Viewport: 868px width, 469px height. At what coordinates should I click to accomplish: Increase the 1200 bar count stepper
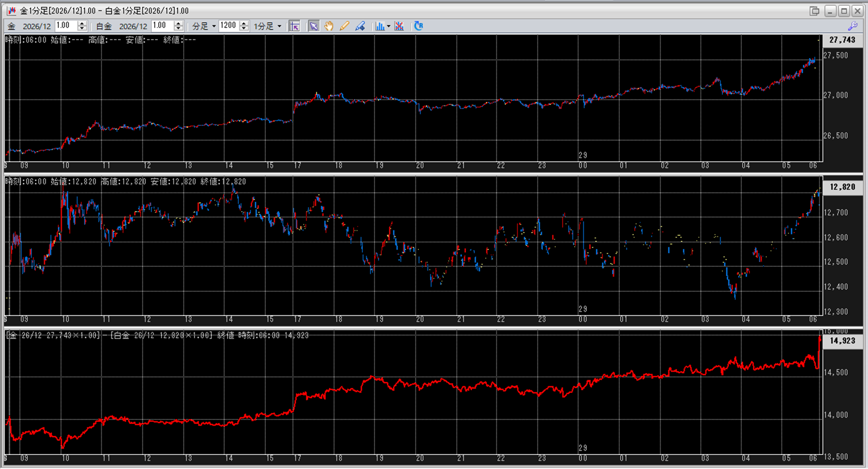244,23
